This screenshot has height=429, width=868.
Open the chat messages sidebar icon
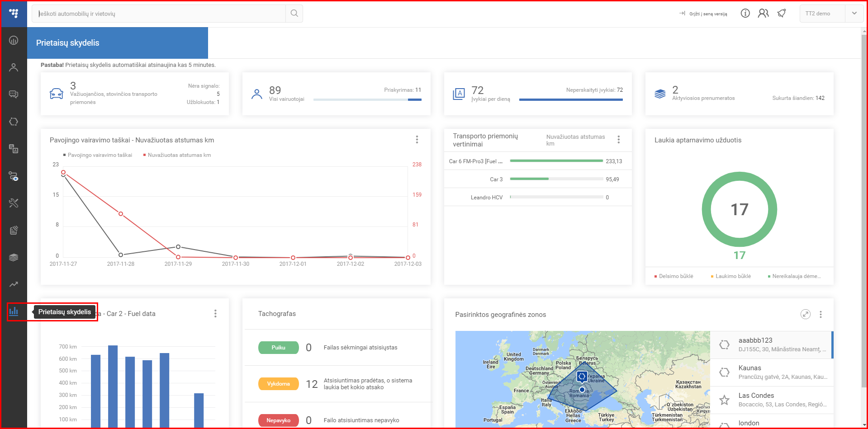[x=14, y=94]
